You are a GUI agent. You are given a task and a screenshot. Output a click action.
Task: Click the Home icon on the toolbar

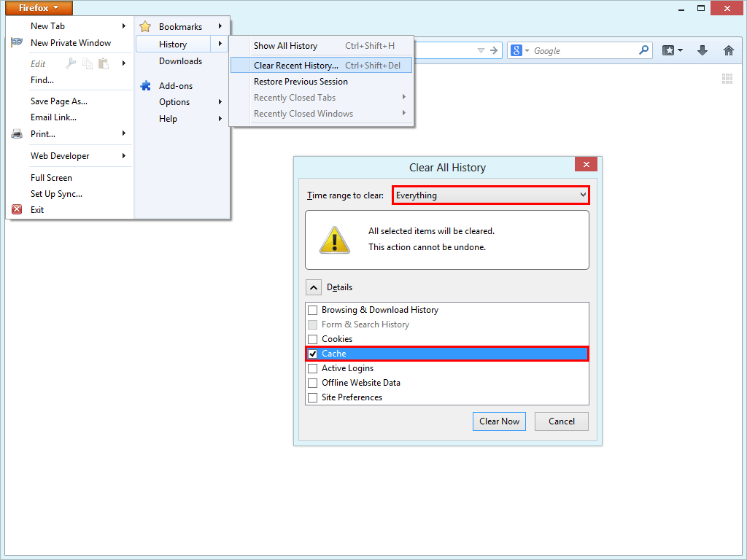(x=728, y=50)
